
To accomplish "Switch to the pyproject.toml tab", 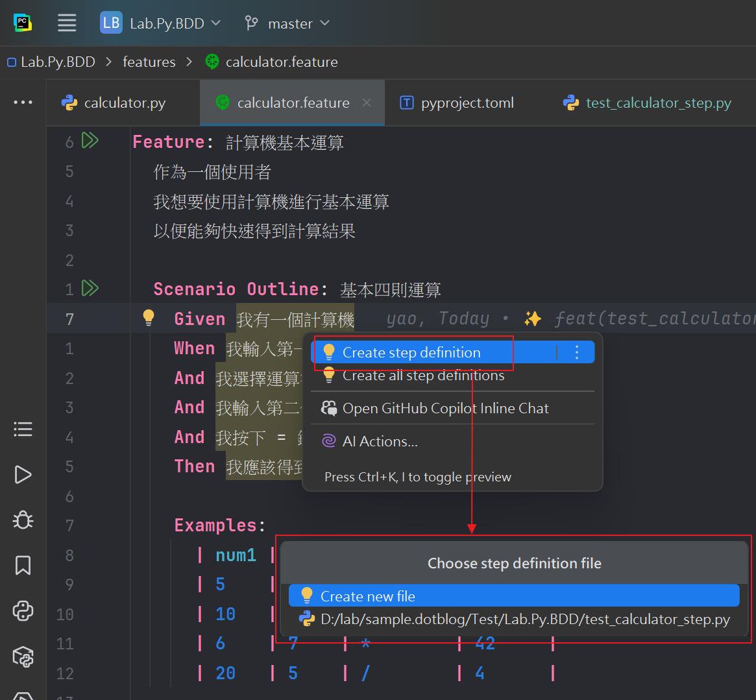I will 457,103.
